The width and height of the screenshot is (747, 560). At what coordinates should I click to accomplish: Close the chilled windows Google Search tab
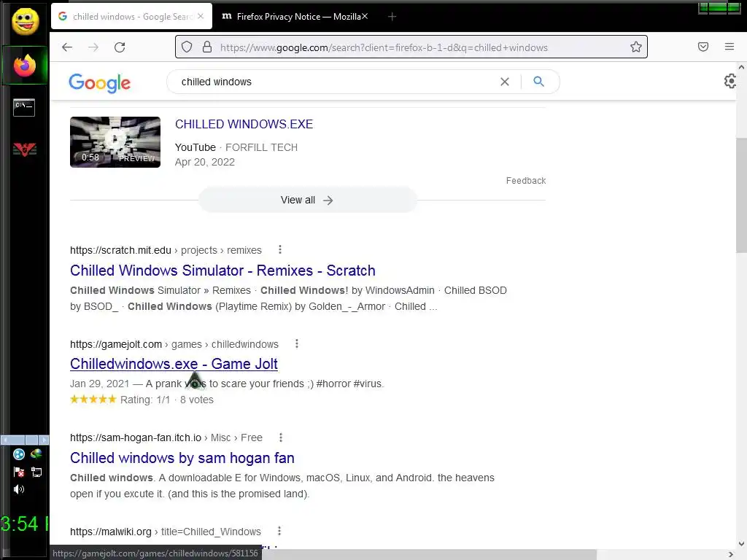(201, 16)
